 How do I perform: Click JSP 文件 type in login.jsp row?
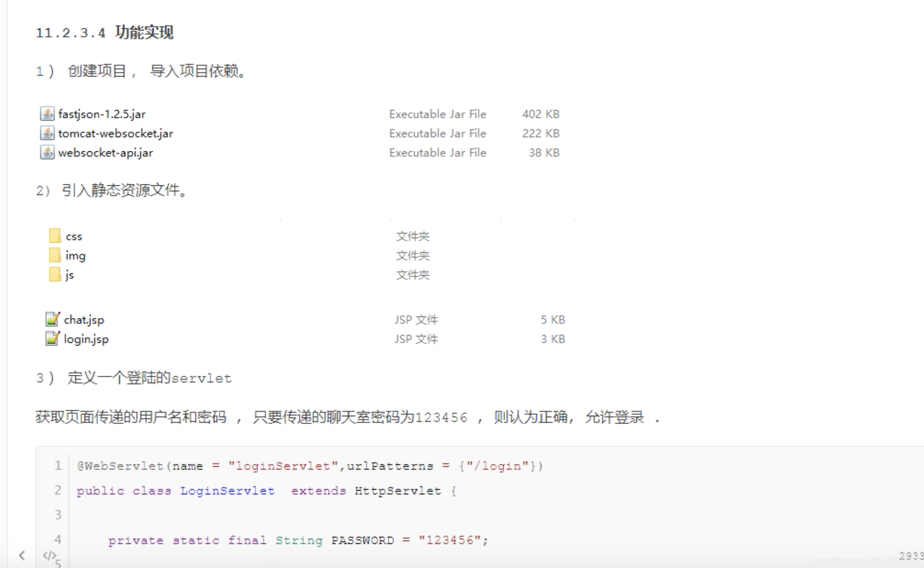(x=416, y=339)
